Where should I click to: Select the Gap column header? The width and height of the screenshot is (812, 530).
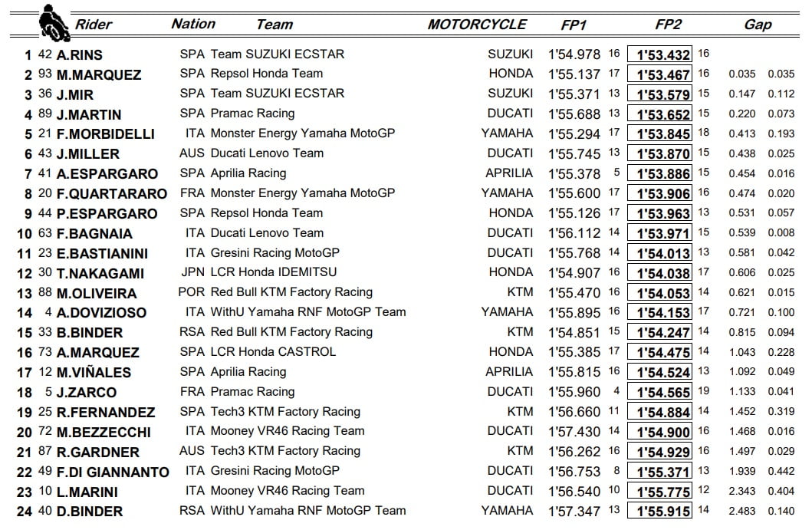(x=758, y=25)
